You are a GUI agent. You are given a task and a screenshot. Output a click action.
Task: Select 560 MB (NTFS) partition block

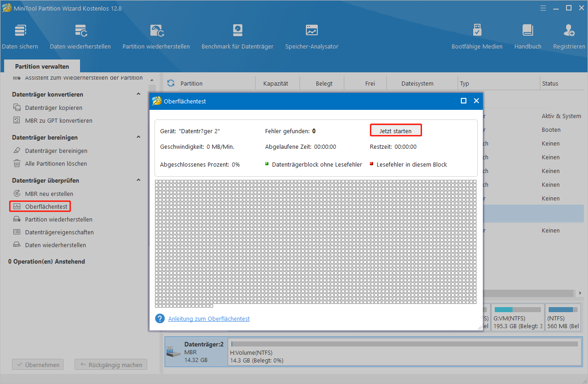coord(564,317)
